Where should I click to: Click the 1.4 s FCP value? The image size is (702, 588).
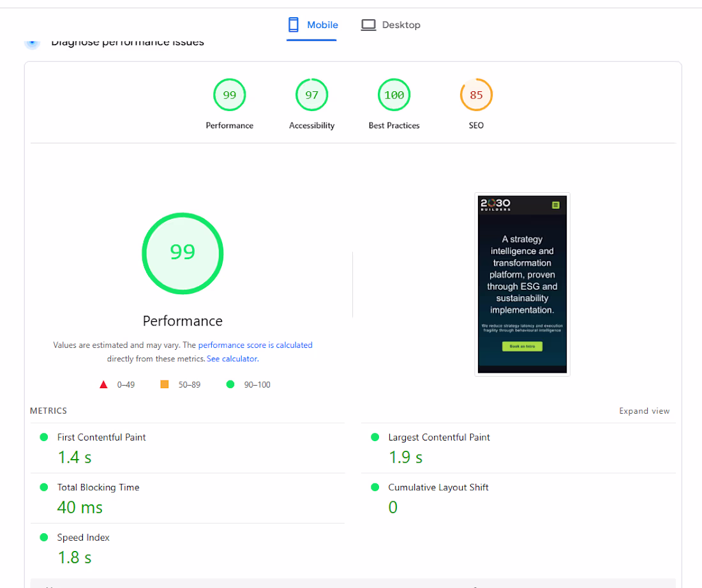[74, 457]
